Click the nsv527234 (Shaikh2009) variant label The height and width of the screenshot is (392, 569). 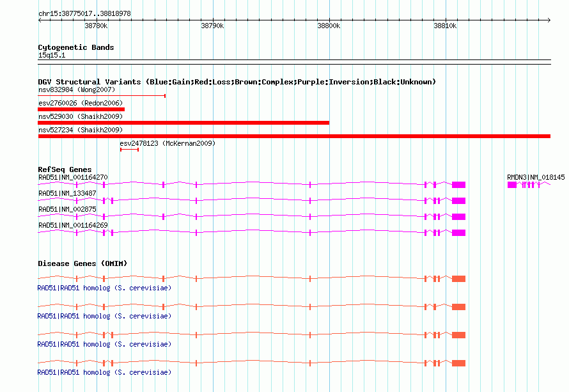(81, 130)
